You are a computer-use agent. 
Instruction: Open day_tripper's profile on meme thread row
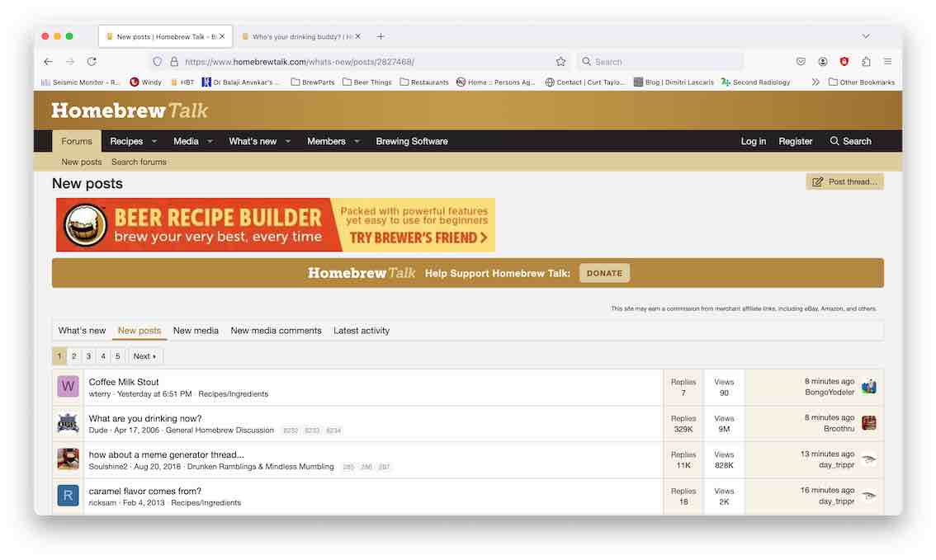coord(836,464)
